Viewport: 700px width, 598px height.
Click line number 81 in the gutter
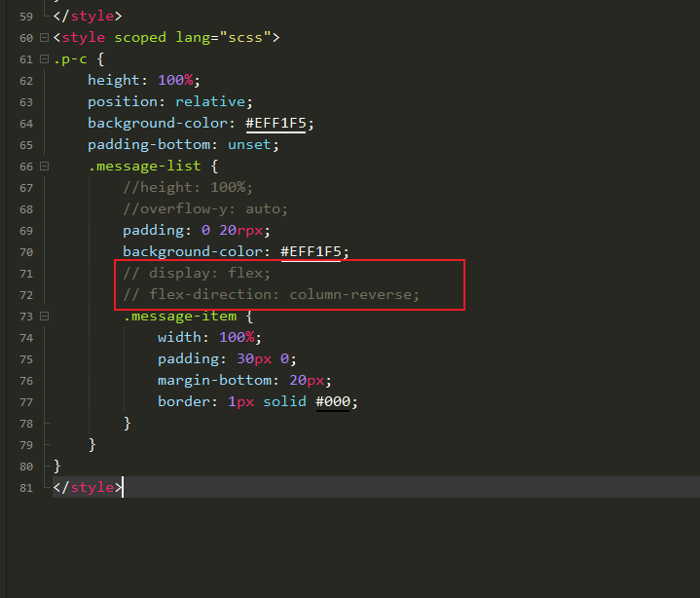(26, 488)
